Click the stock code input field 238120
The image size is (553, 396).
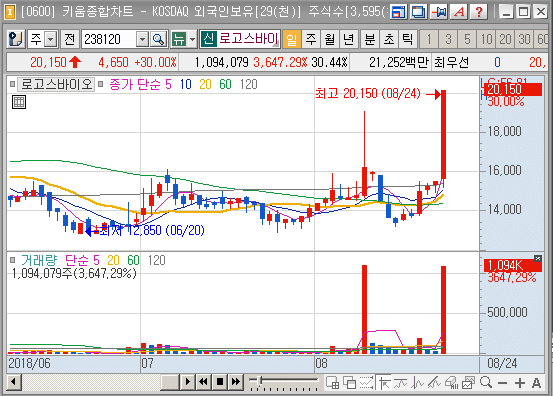[109, 39]
